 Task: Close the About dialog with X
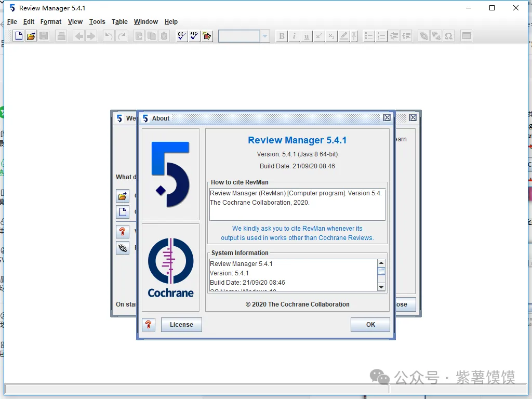pos(387,118)
